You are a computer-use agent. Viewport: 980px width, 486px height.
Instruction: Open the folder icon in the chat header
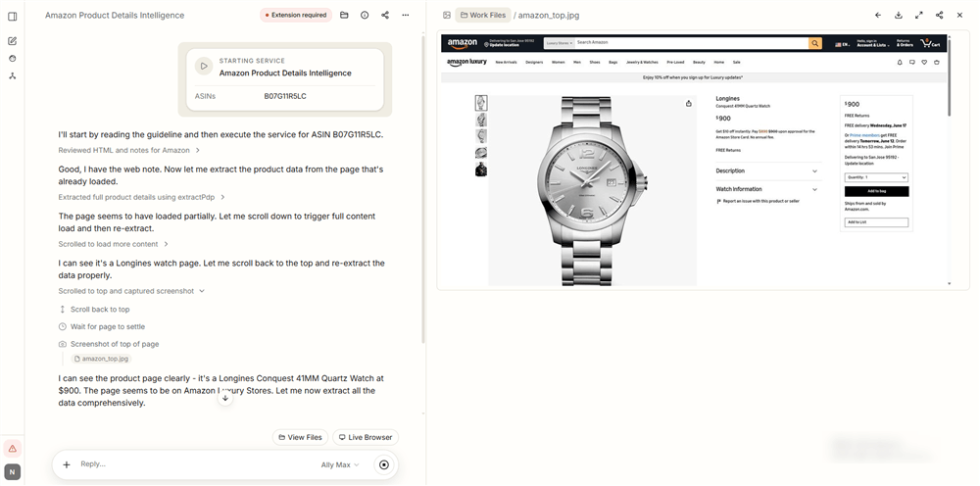344,15
